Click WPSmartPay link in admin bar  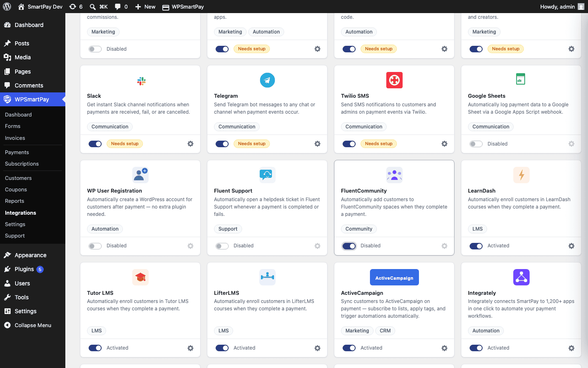point(183,7)
